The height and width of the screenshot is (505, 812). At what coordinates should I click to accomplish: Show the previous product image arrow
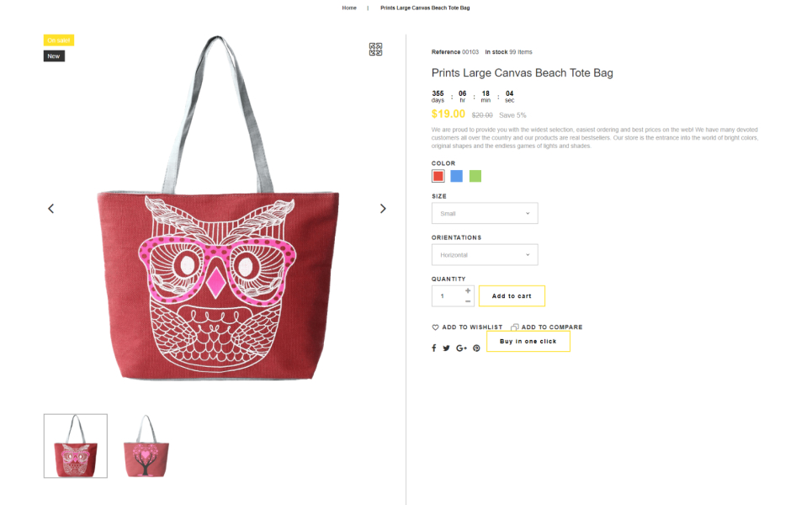click(x=50, y=209)
